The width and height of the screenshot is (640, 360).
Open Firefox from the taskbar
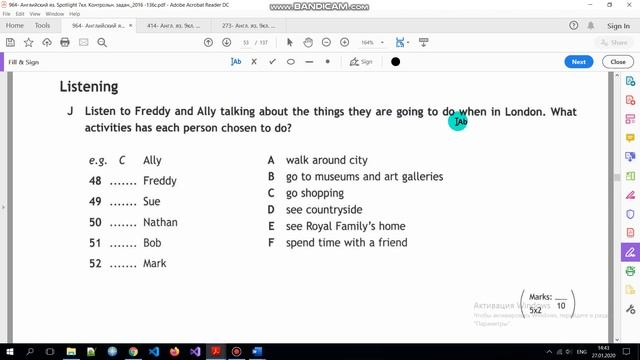[174, 351]
